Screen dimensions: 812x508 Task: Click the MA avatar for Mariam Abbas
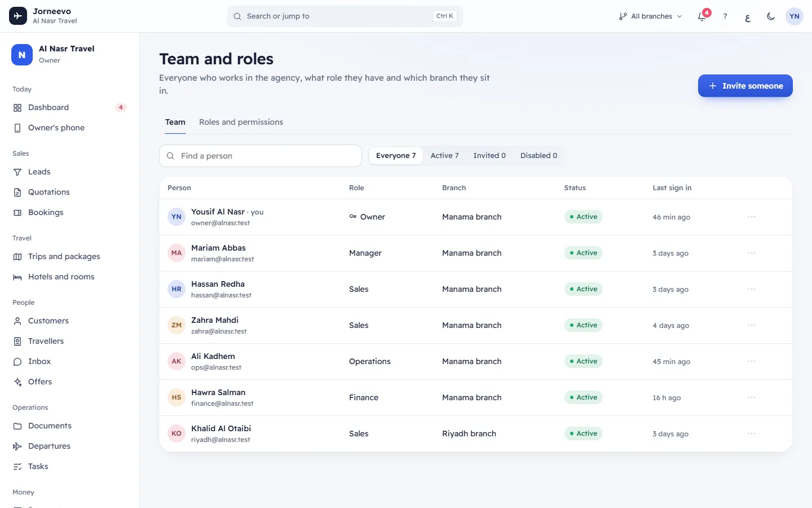[176, 253]
